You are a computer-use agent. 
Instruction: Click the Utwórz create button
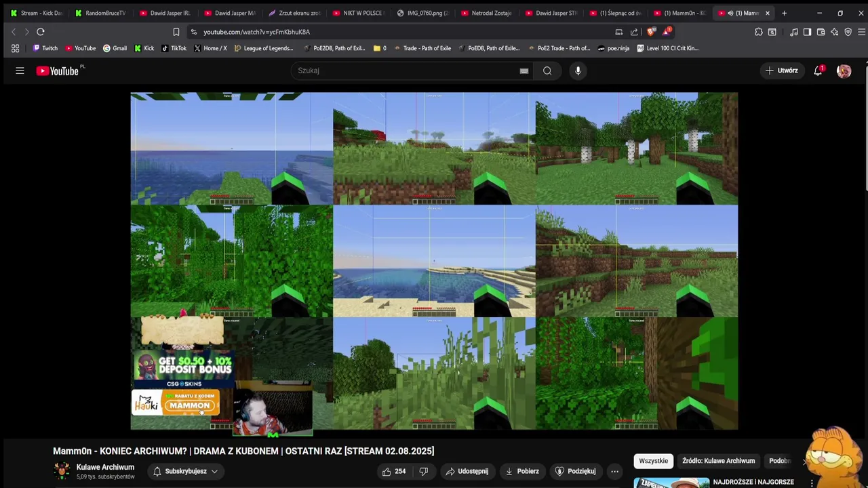781,70
